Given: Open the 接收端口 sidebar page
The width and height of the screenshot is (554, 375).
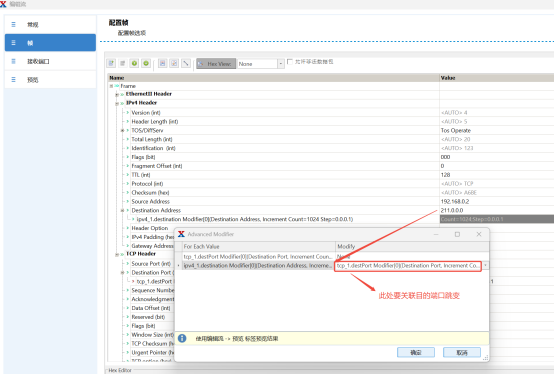Looking at the screenshot, I should (x=50, y=61).
